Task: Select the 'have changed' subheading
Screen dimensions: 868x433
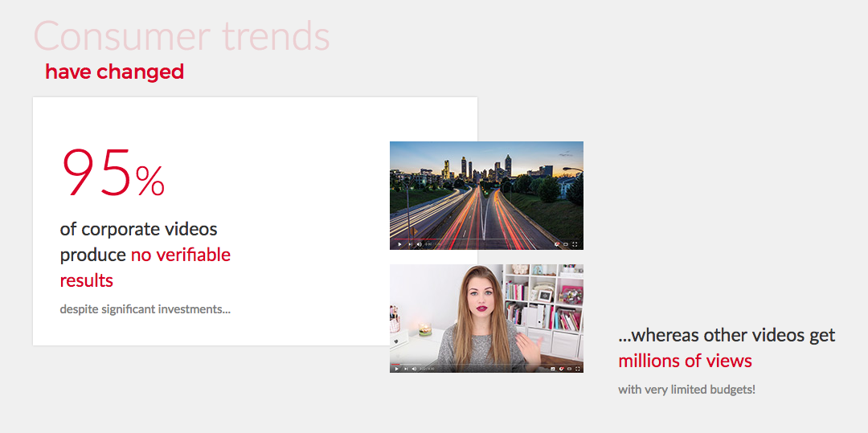Action: [115, 71]
